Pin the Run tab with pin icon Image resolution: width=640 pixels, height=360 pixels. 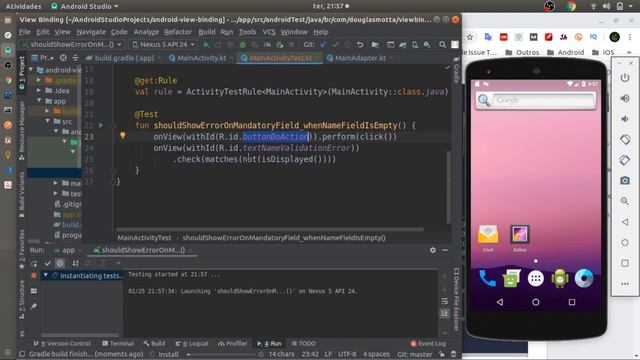click(x=34, y=306)
